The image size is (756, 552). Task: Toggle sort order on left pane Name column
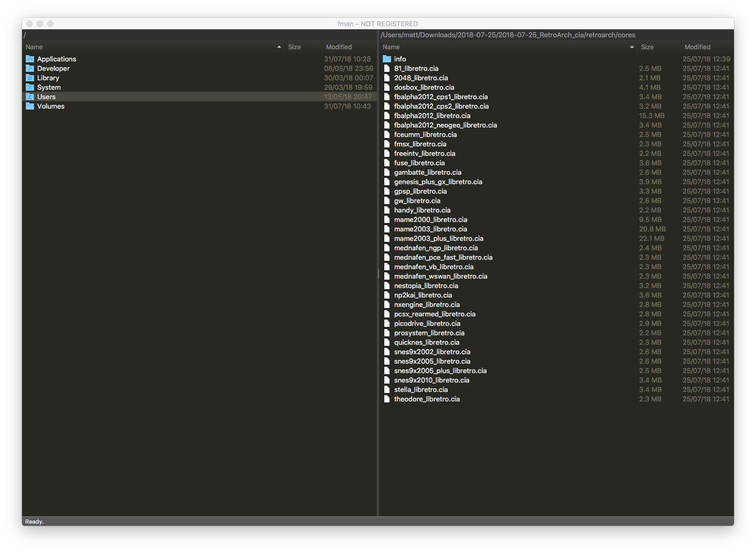[x=34, y=47]
